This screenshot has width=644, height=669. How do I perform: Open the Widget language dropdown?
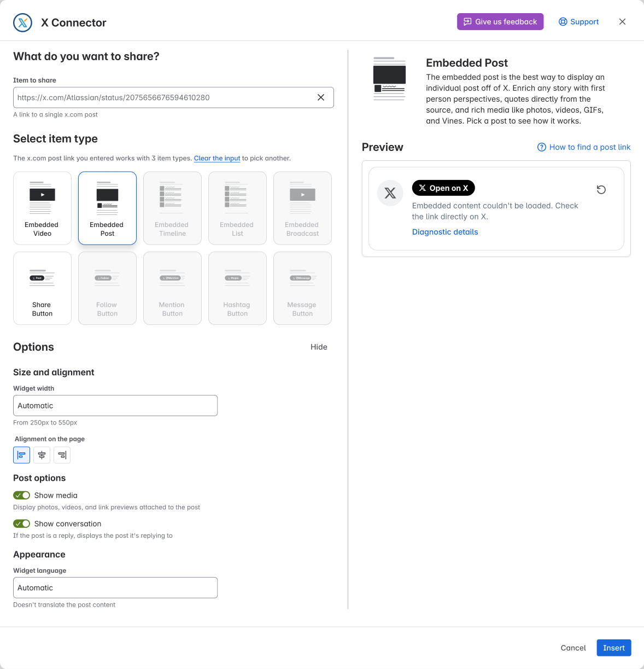pos(115,587)
